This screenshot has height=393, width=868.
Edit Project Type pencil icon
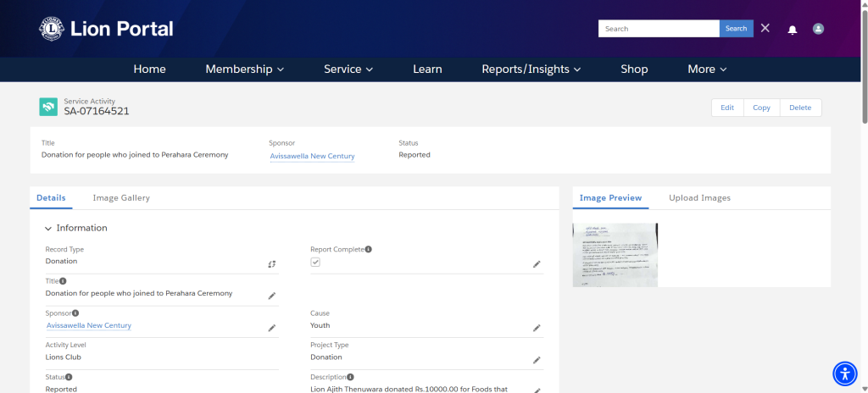coord(537,360)
